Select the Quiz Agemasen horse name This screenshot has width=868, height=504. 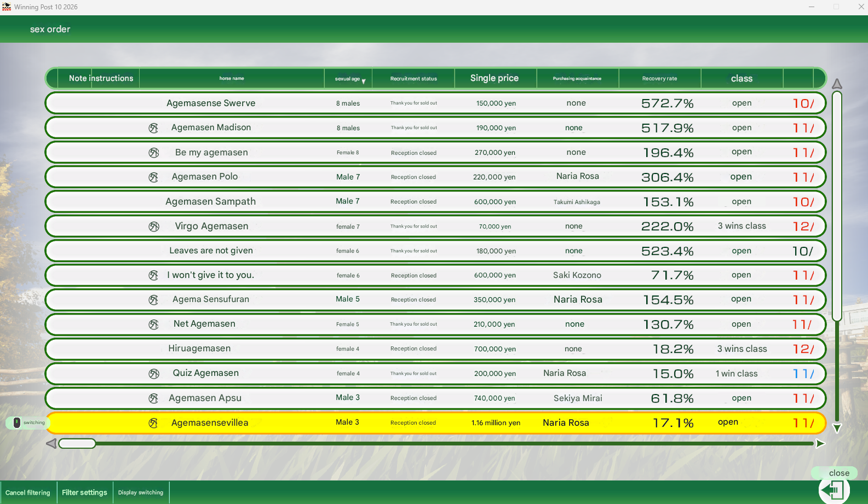pos(206,373)
